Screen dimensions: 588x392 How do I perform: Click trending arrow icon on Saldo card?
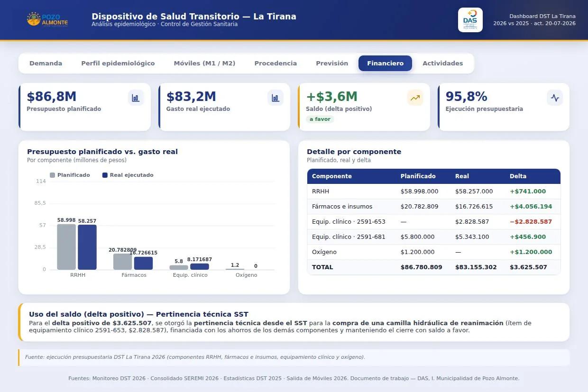tap(415, 98)
